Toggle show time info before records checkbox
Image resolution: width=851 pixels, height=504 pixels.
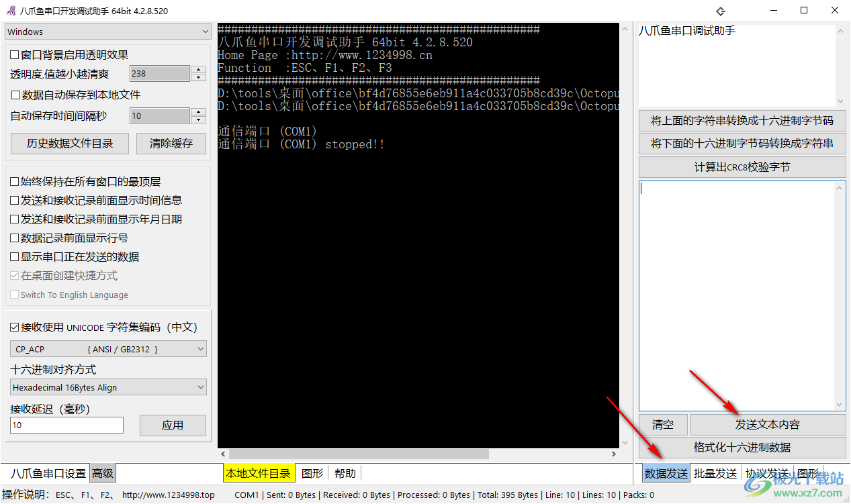[x=15, y=200]
